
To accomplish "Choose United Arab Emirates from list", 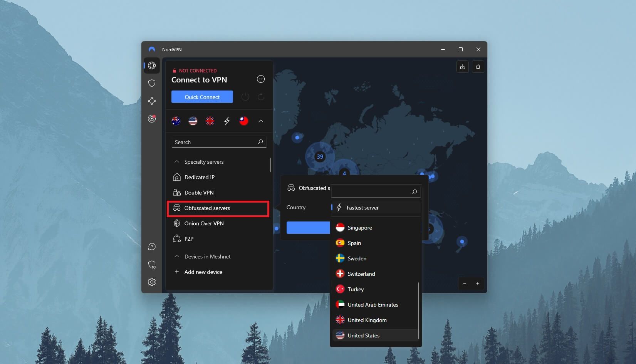I will pyautogui.click(x=376, y=305).
